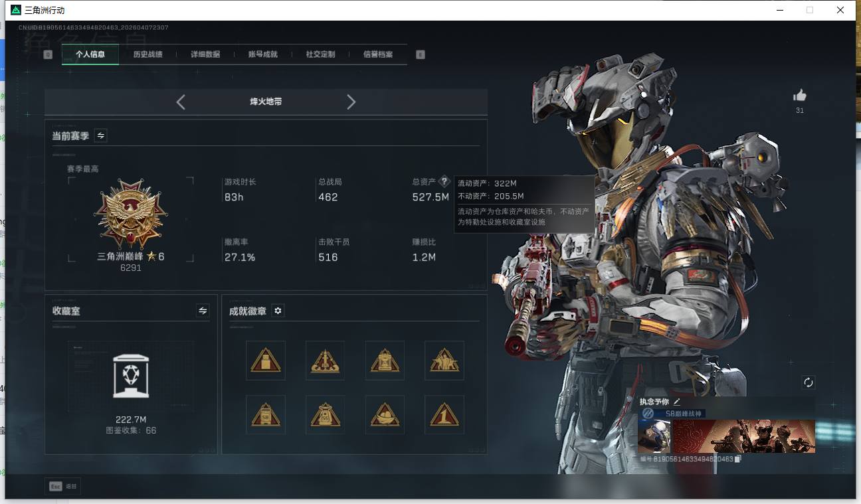Click the 三角洲行动 app icon in title bar

coord(16,10)
